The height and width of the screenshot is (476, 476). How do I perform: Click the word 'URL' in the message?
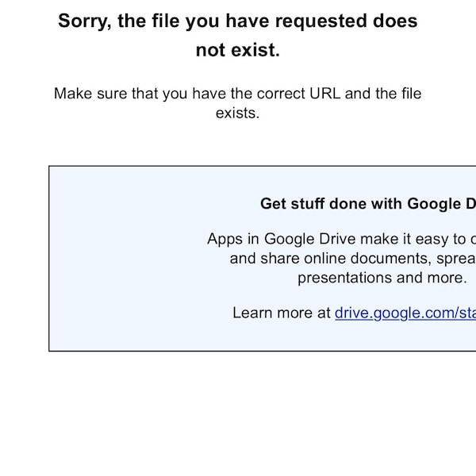point(324,93)
